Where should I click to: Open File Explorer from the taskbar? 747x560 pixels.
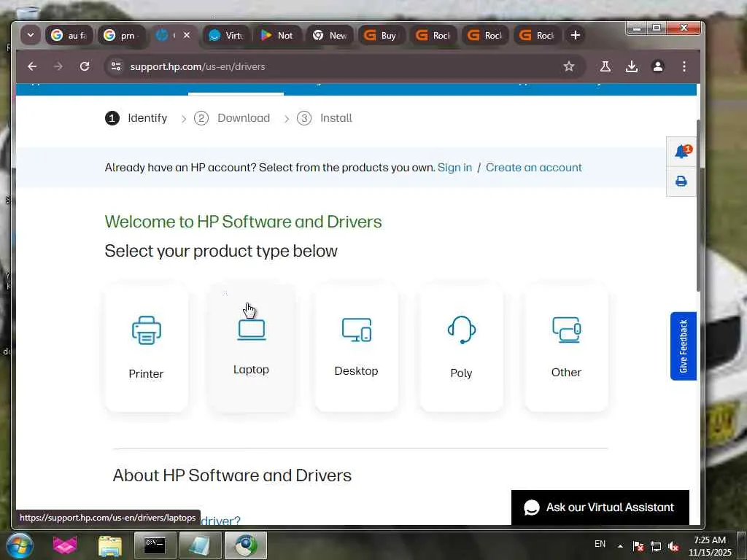pyautogui.click(x=110, y=545)
